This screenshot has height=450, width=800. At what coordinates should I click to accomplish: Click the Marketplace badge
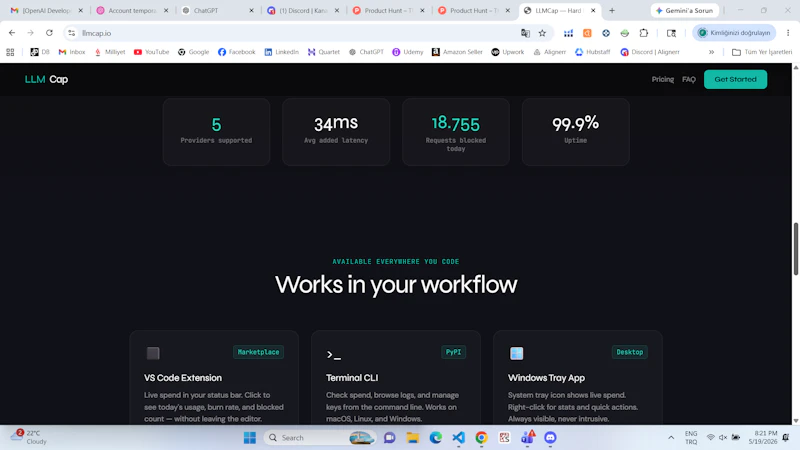[x=258, y=352]
